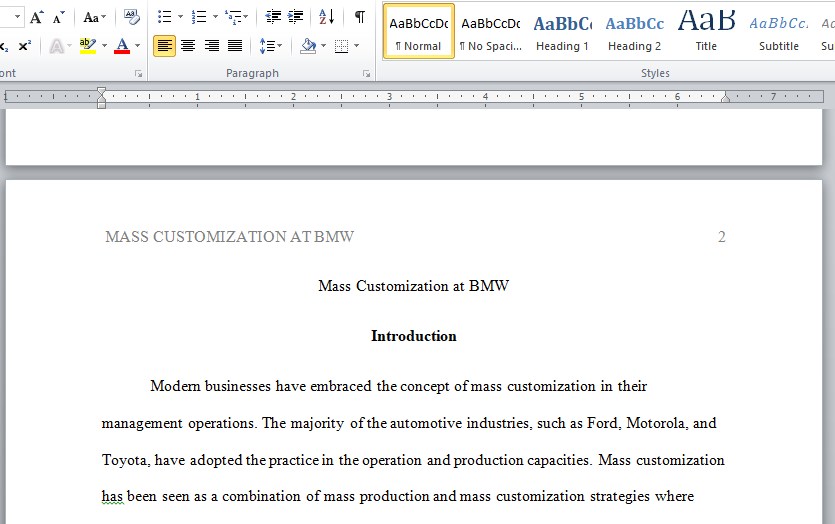Screen dimensions: 835x524
Task: Click the Clear Formatting icon
Action: click(x=131, y=17)
